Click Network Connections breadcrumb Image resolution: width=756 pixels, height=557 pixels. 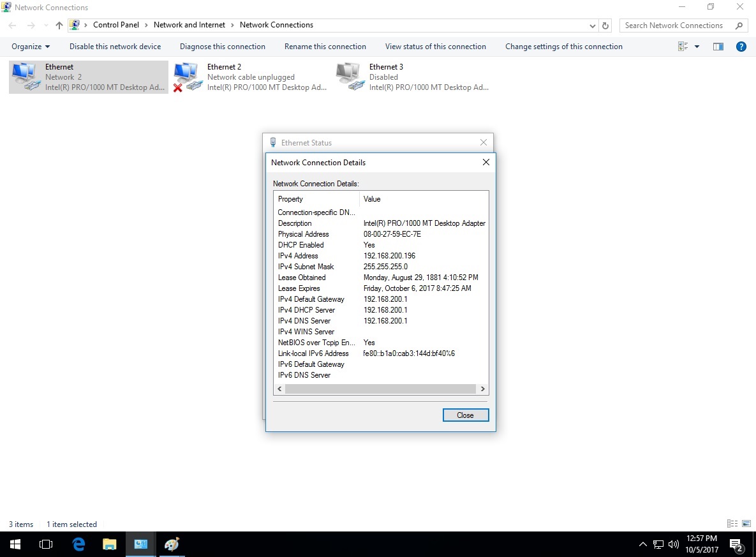(x=276, y=25)
